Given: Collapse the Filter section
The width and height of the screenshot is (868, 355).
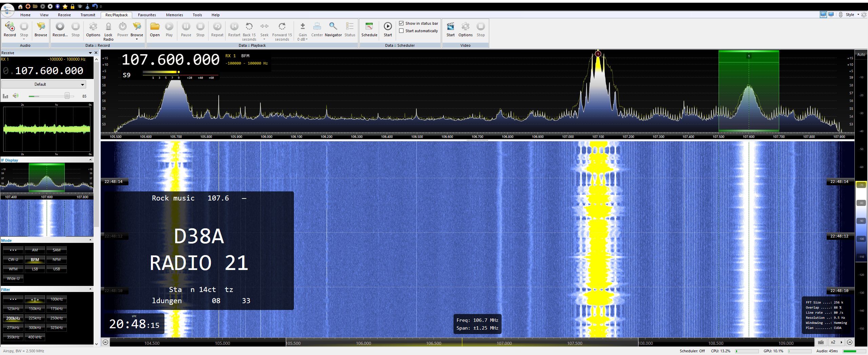Looking at the screenshot, I should coord(90,289).
